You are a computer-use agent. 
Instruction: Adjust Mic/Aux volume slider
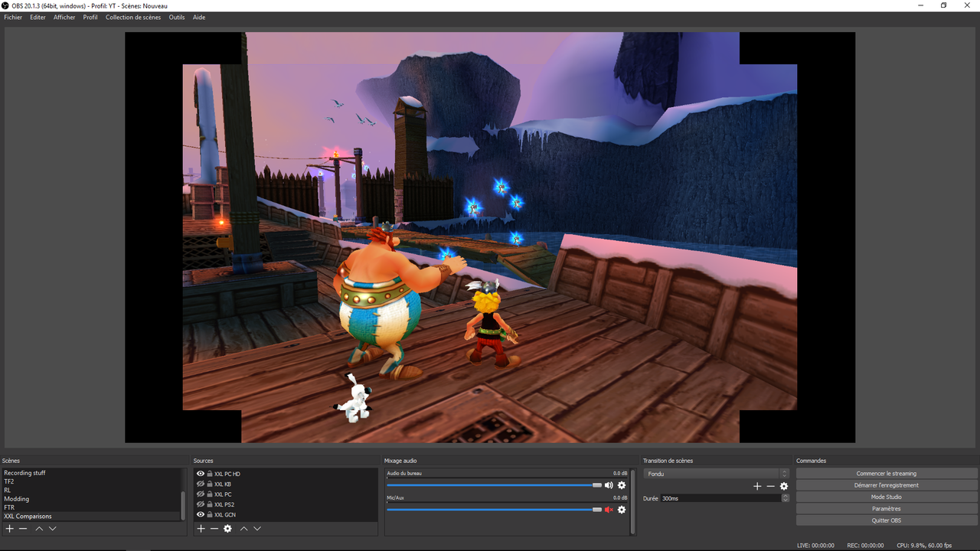point(494,510)
